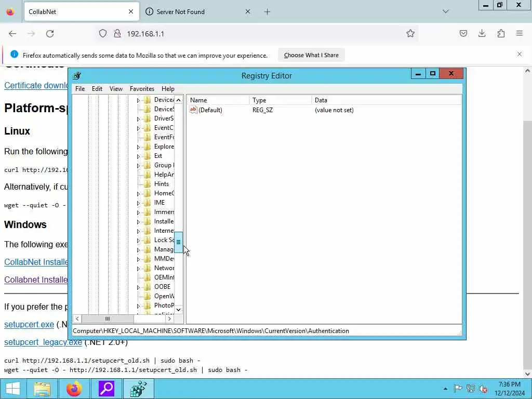Click the purple Collabnet Installer link

36,280
